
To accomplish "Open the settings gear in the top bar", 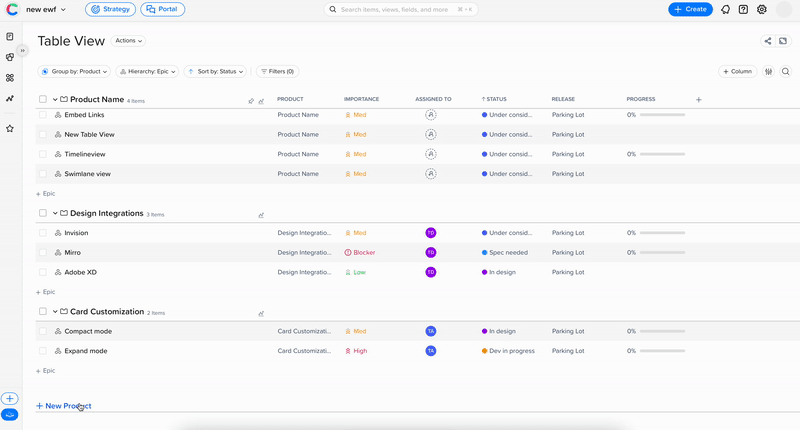I will point(762,9).
